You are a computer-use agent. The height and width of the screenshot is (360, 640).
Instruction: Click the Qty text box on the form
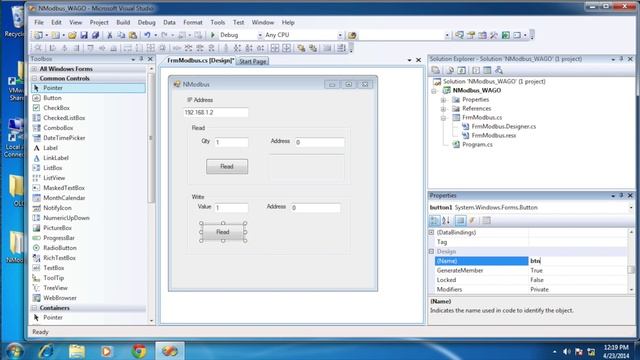point(231,142)
